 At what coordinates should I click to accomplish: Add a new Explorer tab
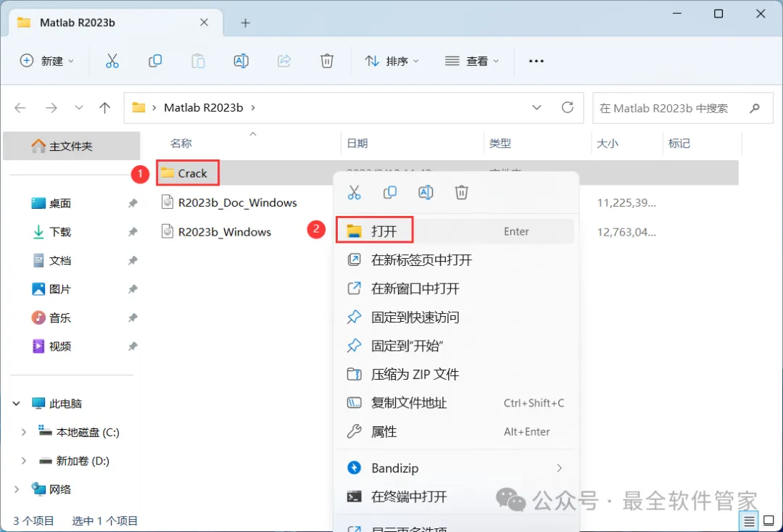click(x=245, y=23)
